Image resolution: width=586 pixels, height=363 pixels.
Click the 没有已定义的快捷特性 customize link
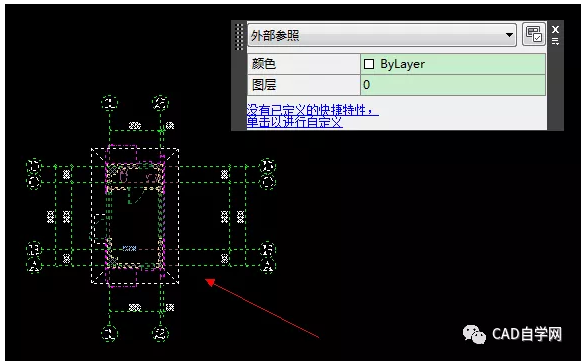click(312, 116)
